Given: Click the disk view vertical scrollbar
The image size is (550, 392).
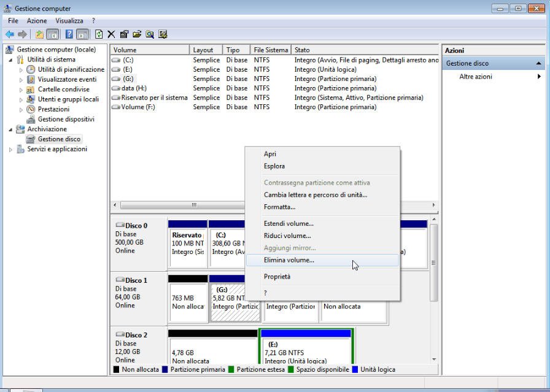Looking at the screenshot, I should coord(434,262).
